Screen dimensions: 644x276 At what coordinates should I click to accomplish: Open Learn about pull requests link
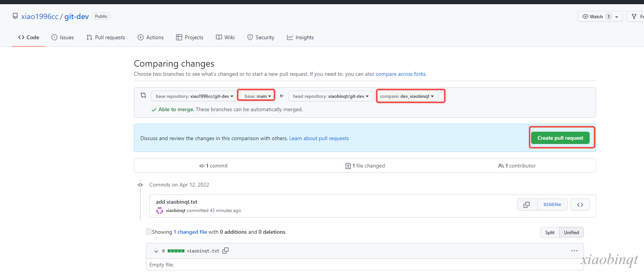[319, 138]
